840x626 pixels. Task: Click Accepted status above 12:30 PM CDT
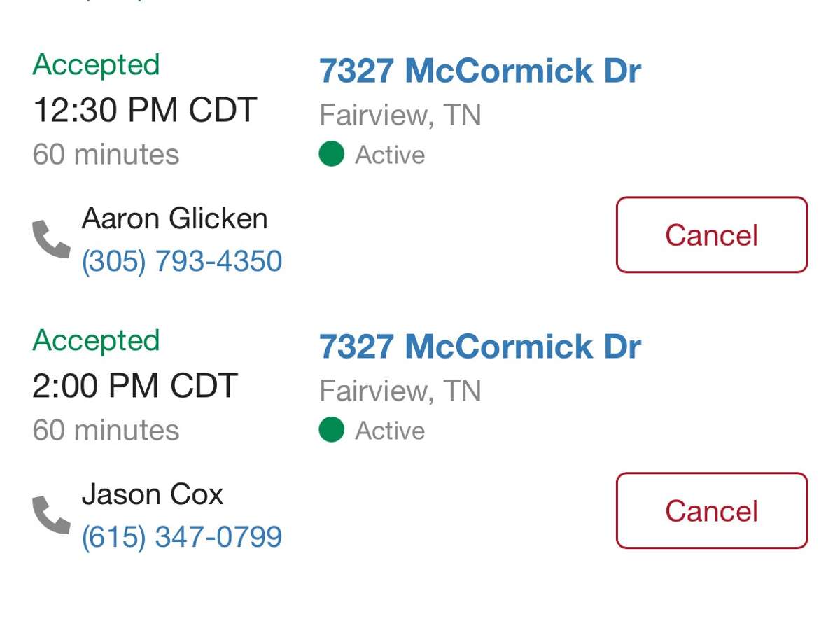click(97, 65)
